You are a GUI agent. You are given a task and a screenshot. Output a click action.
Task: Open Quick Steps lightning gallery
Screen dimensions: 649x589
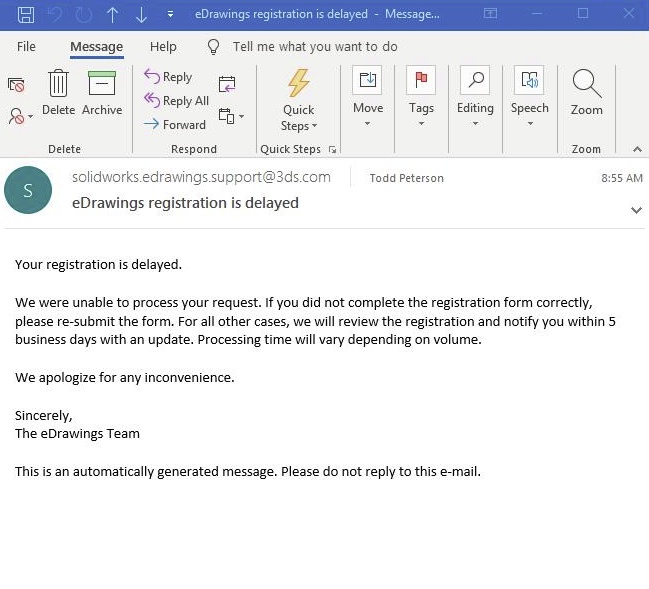click(x=298, y=100)
